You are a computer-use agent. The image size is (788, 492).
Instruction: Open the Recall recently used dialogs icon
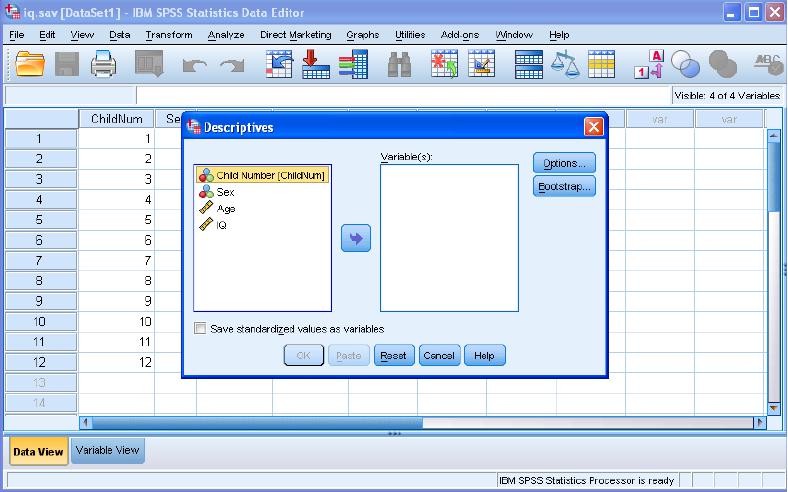[x=149, y=63]
